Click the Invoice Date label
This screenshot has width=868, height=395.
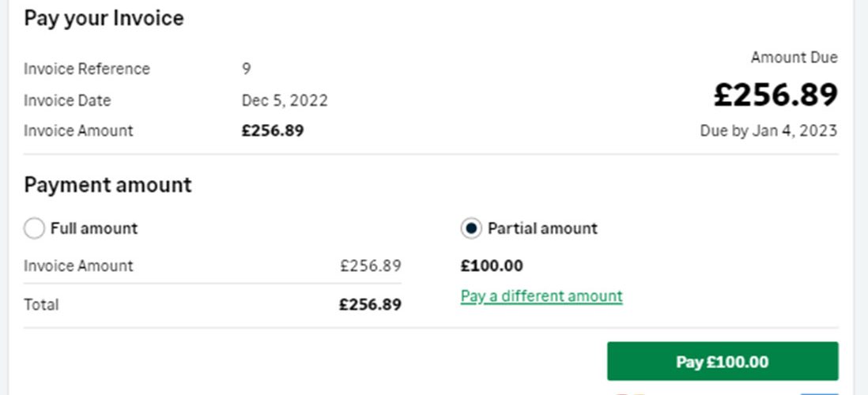point(67,100)
